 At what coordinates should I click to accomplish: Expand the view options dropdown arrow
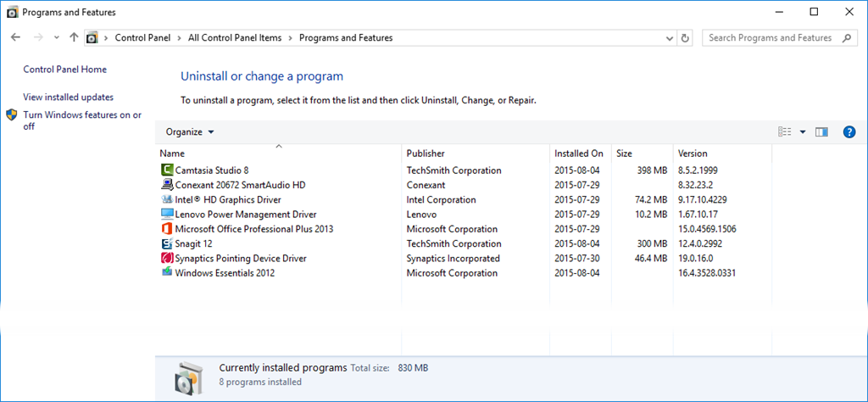click(x=802, y=132)
